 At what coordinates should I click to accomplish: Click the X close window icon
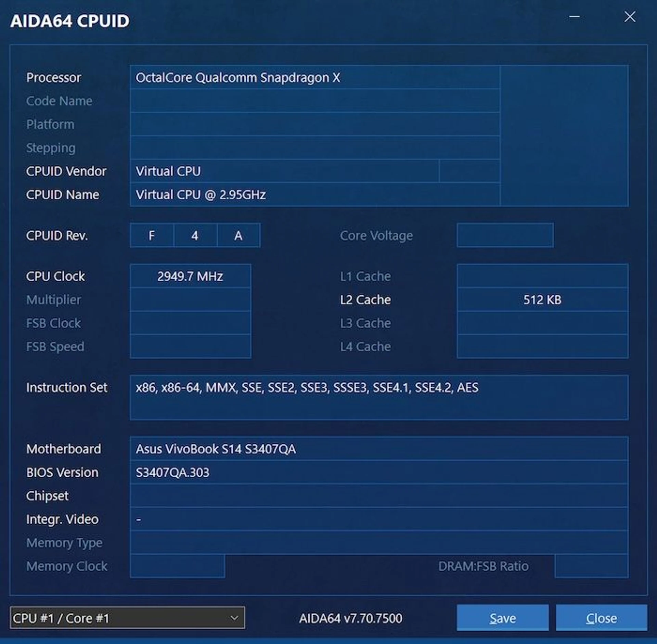pyautogui.click(x=630, y=16)
